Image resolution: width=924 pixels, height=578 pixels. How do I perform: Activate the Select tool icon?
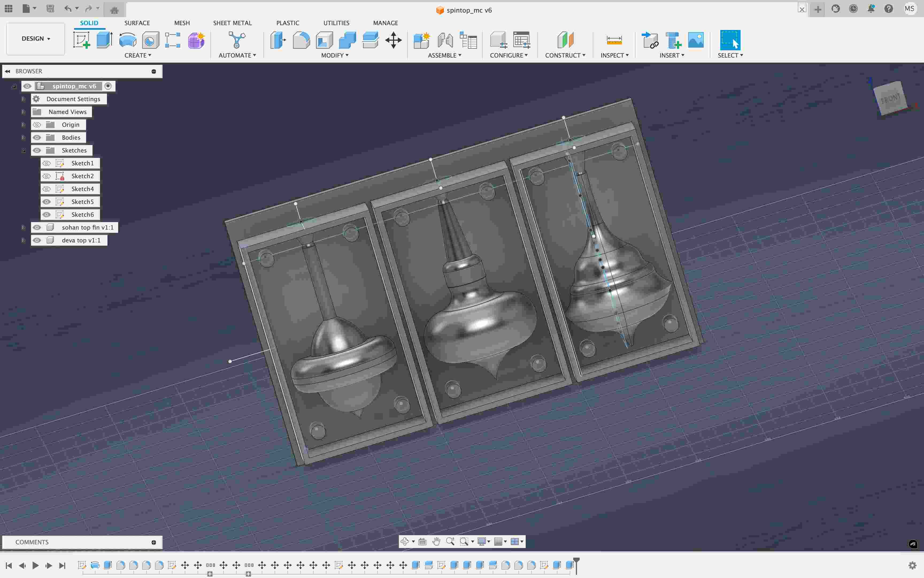point(730,40)
